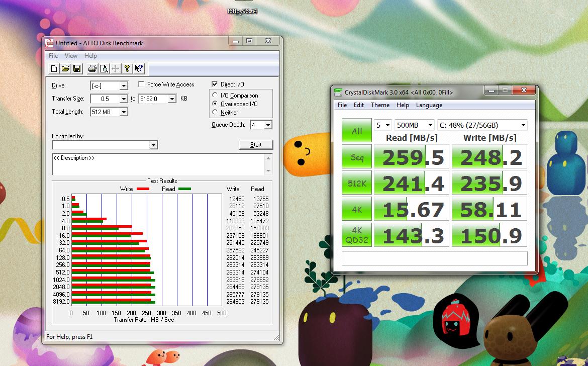Open the View menu in ATTO

coord(71,56)
